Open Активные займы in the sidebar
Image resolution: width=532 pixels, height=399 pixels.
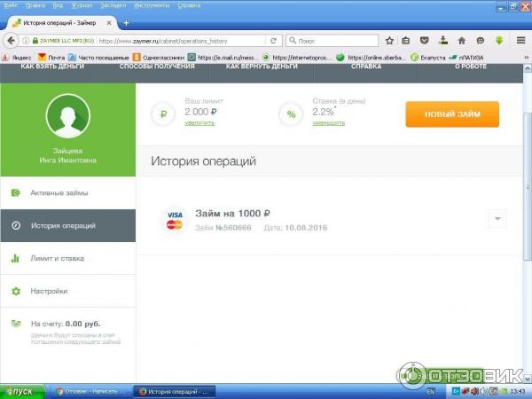tap(59, 192)
